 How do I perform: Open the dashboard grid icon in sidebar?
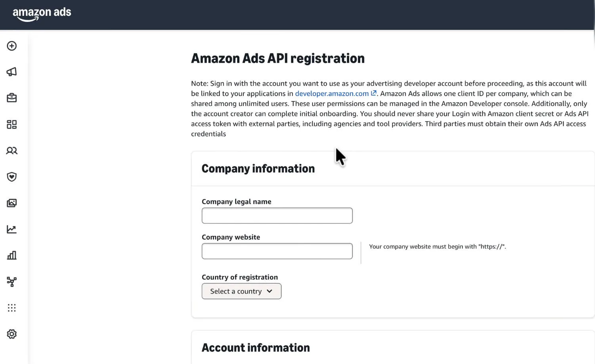click(11, 125)
